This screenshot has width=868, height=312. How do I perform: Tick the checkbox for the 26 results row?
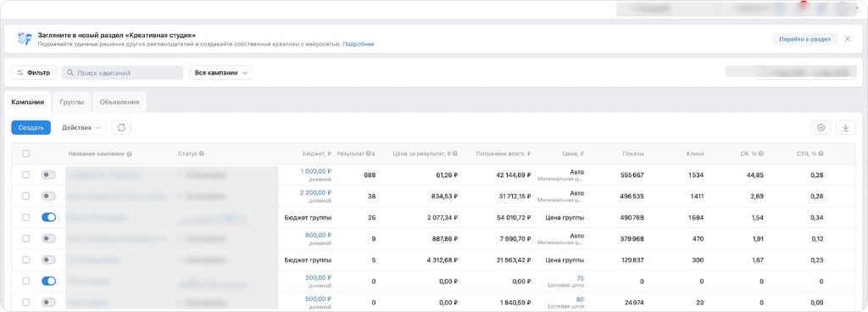(26, 217)
